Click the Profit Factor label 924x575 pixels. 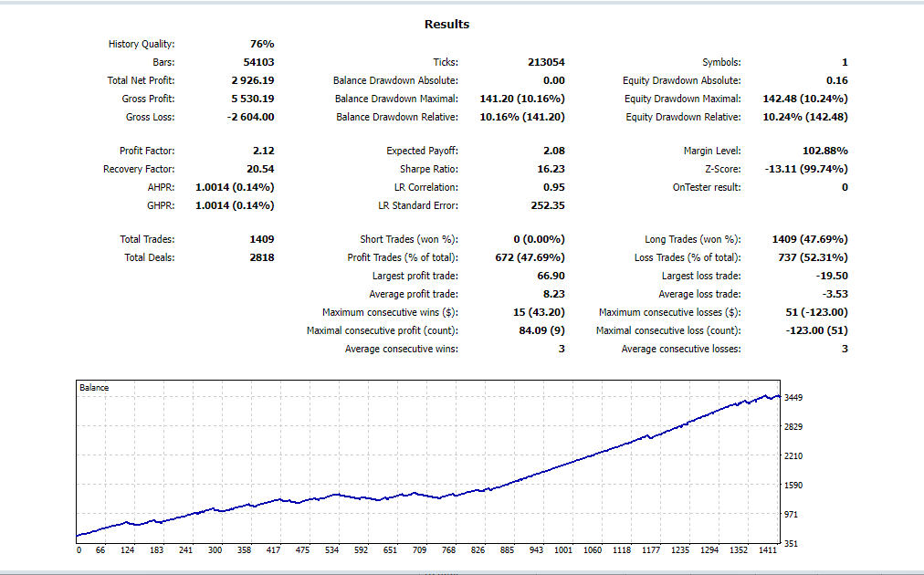pos(147,151)
